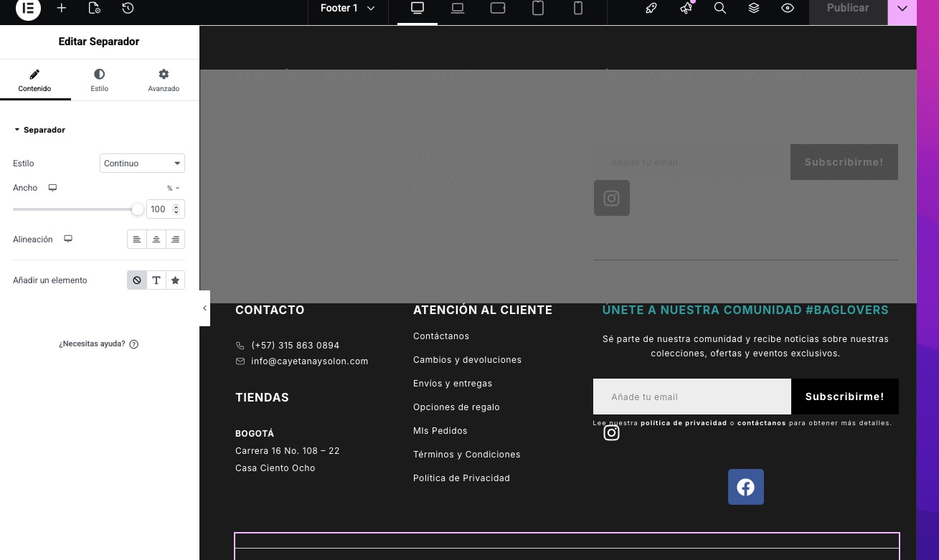Click the Elementor logo icon
Viewport: 939px width, 560px height.
coord(29,9)
